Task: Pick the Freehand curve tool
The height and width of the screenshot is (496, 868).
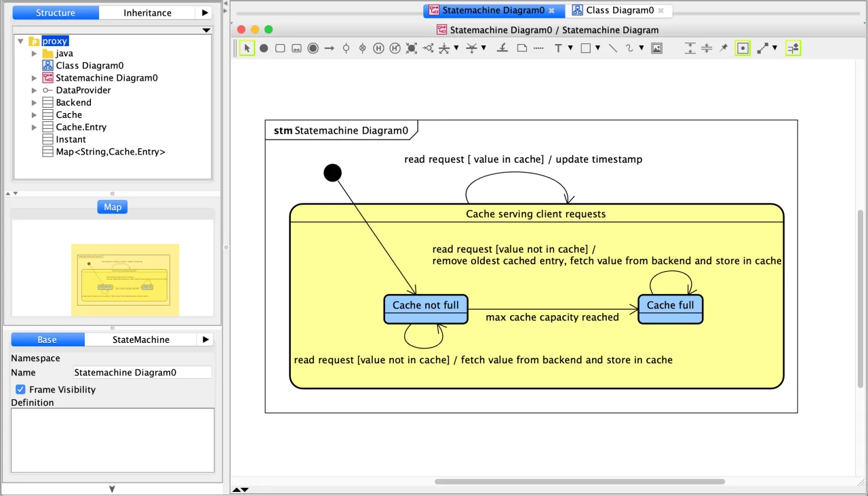Action: point(629,48)
